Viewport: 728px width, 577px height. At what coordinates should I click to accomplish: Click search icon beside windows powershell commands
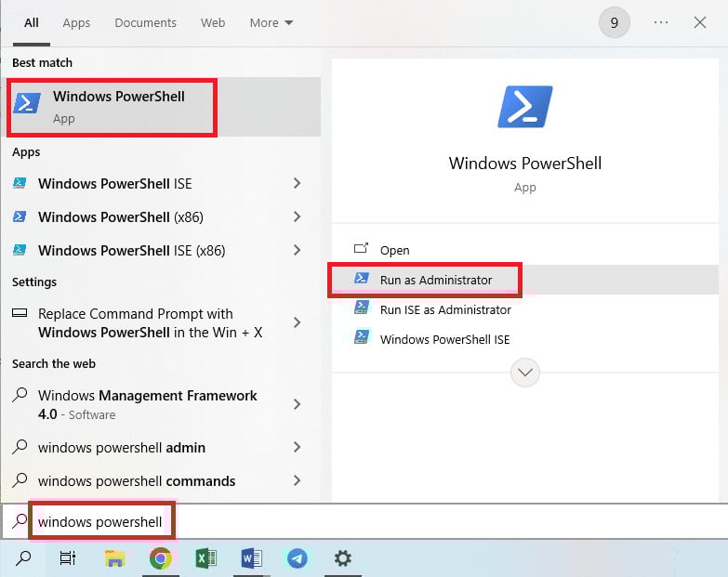coord(20,479)
